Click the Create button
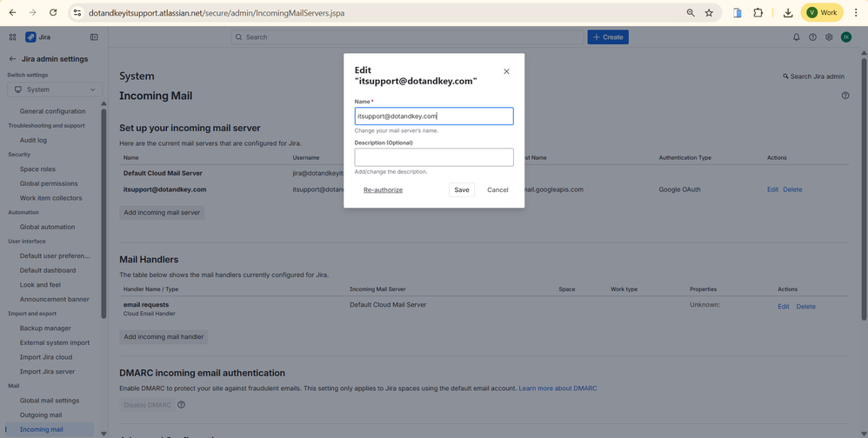The image size is (868, 438). pyautogui.click(x=608, y=37)
